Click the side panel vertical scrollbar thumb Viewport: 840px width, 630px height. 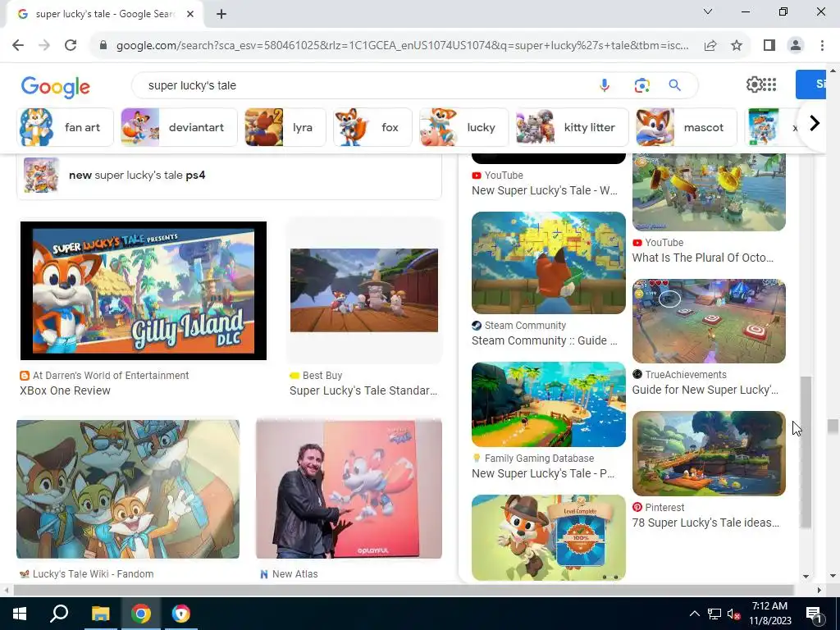(806, 452)
